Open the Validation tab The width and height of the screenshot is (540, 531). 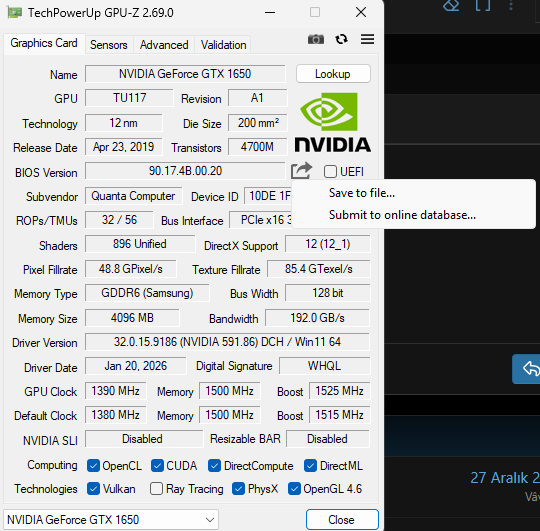[x=223, y=45]
